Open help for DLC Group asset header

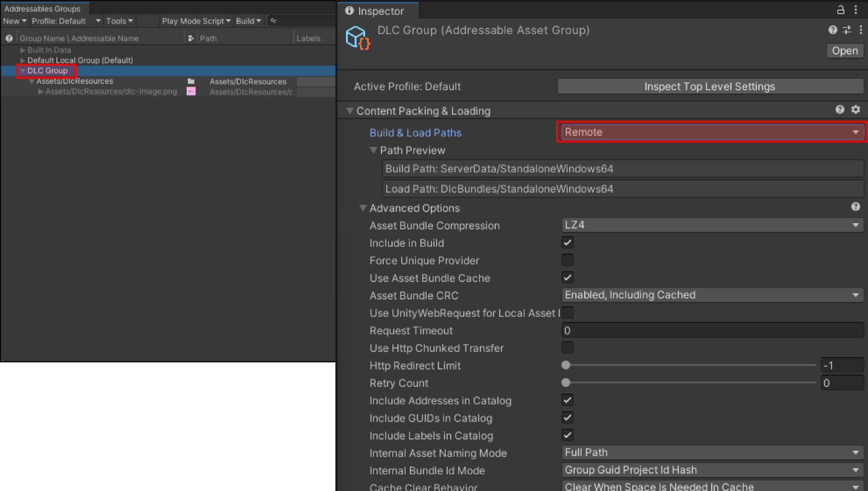833,30
